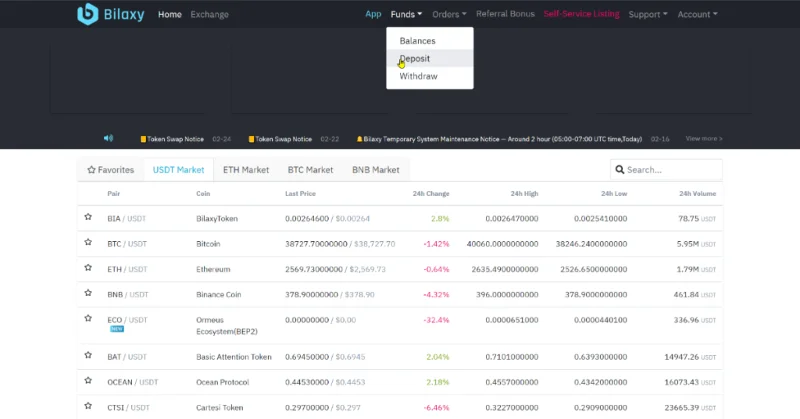Switch to the USDT Market tab

(x=179, y=169)
